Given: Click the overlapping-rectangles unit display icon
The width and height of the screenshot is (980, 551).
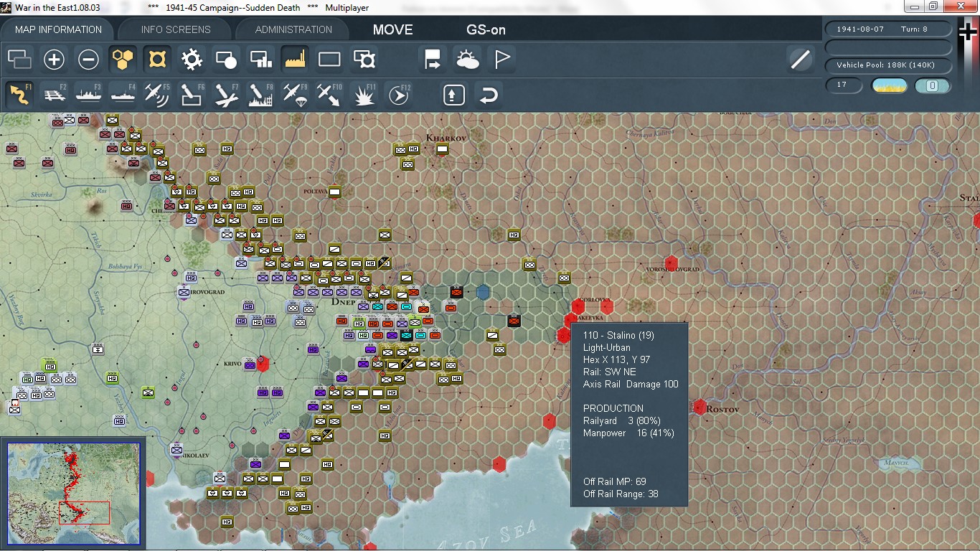Looking at the screenshot, I should click(x=19, y=59).
